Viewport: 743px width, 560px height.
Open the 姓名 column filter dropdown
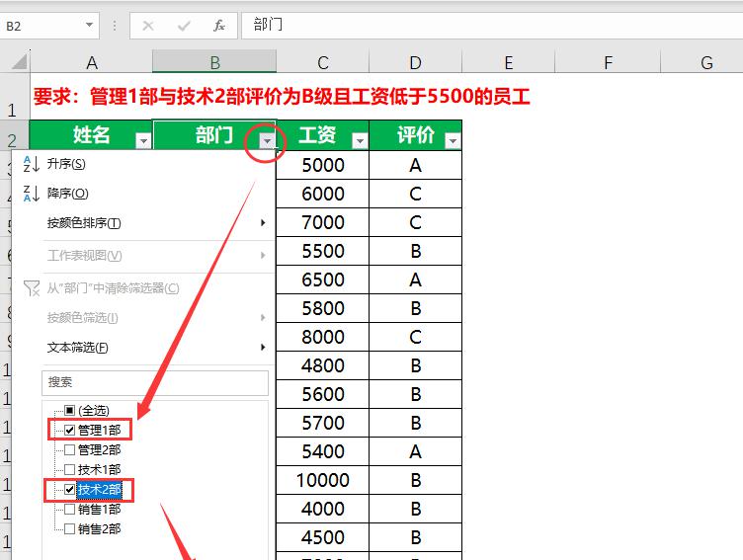tap(143, 140)
